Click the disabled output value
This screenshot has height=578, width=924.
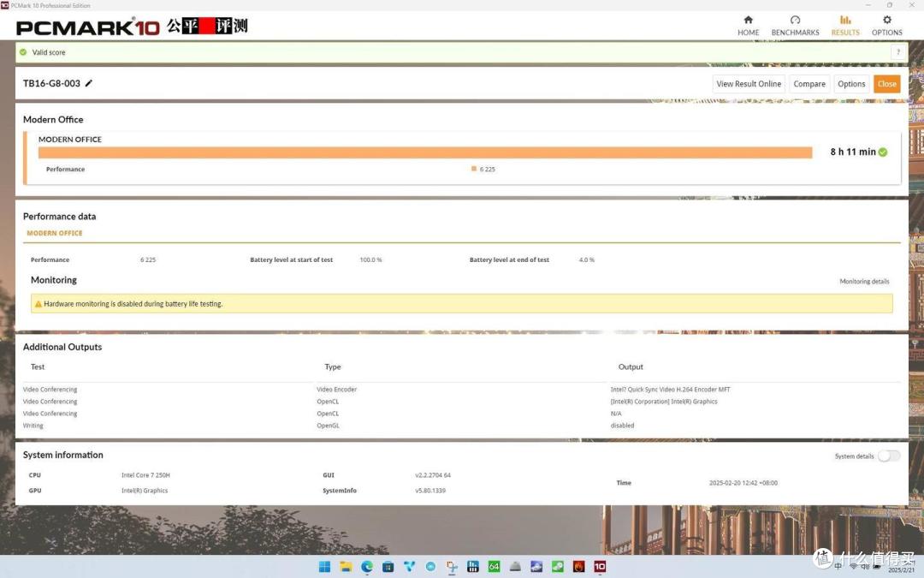point(622,426)
